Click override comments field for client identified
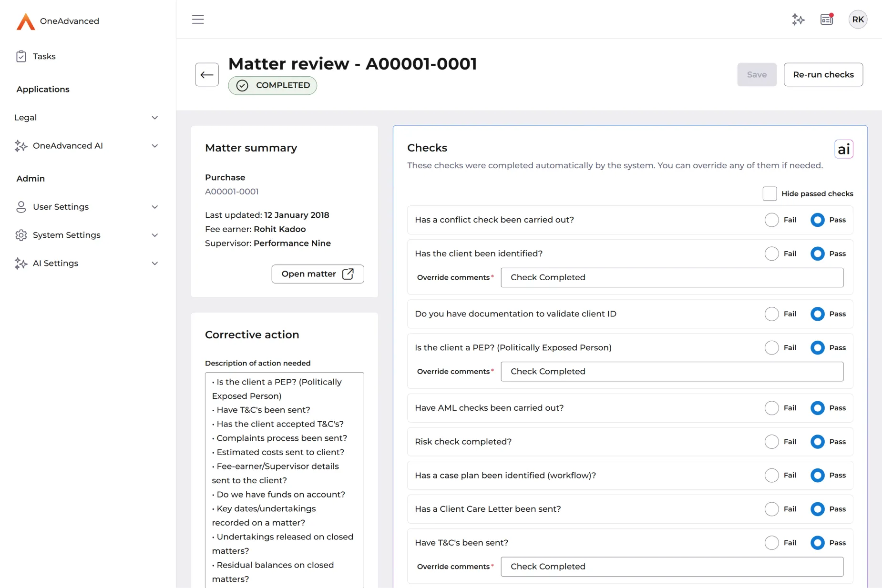 tap(672, 278)
